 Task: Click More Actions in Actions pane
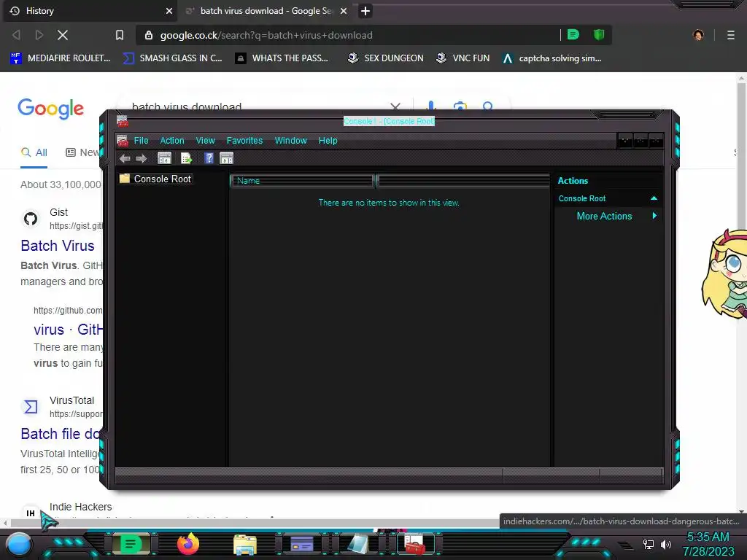click(604, 216)
